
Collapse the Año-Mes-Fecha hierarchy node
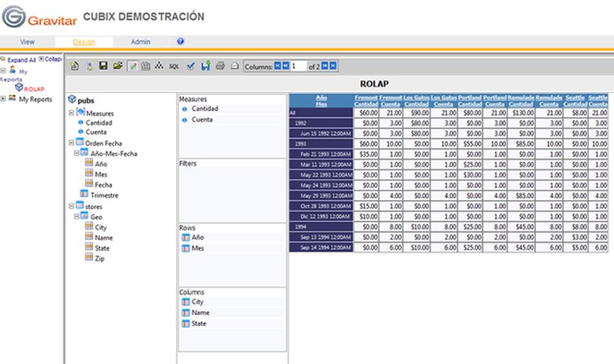click(x=77, y=153)
